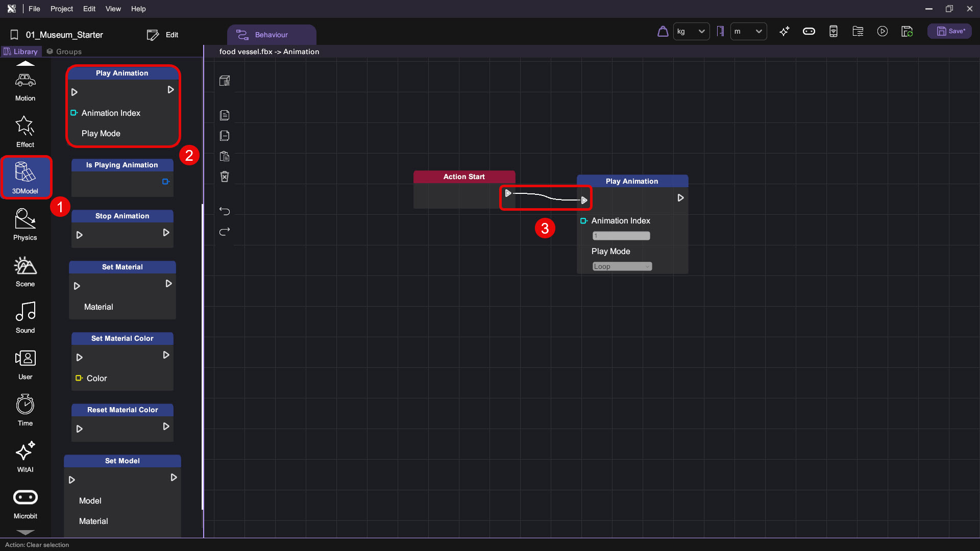Open the Motion library category
980x551 pixels.
pyautogui.click(x=25, y=86)
